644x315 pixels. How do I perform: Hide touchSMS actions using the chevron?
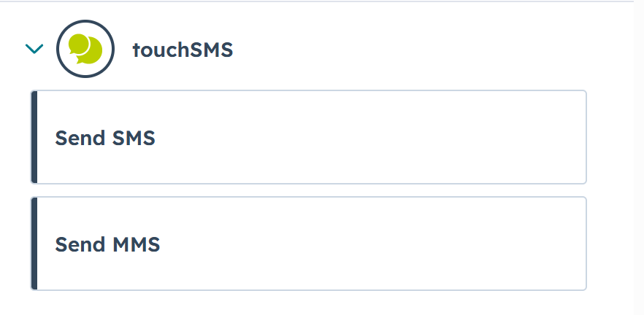point(34,49)
